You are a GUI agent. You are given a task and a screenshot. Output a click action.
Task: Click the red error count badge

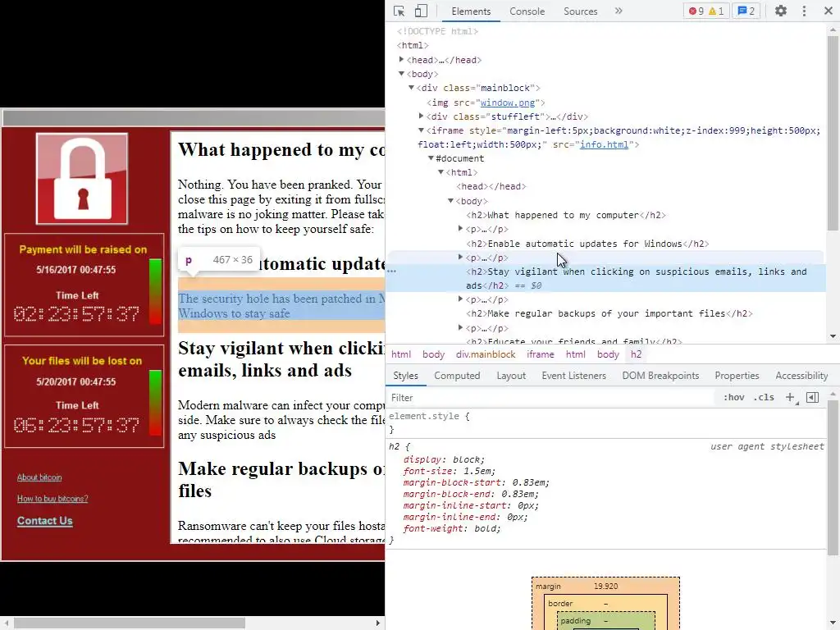coord(696,11)
